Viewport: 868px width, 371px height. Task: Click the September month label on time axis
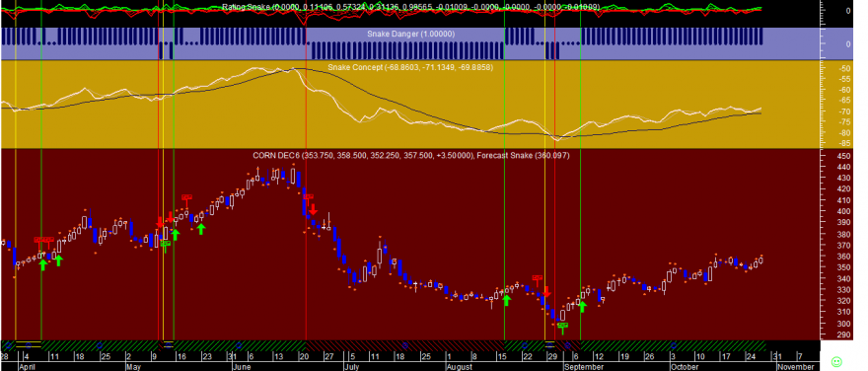tap(584, 367)
